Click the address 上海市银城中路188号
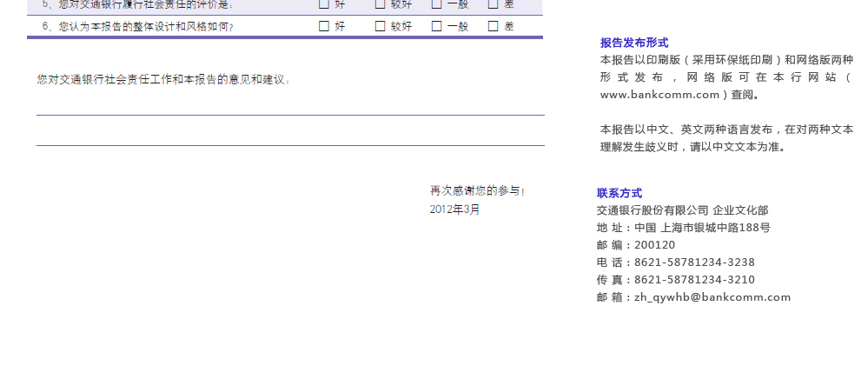 (x=715, y=228)
